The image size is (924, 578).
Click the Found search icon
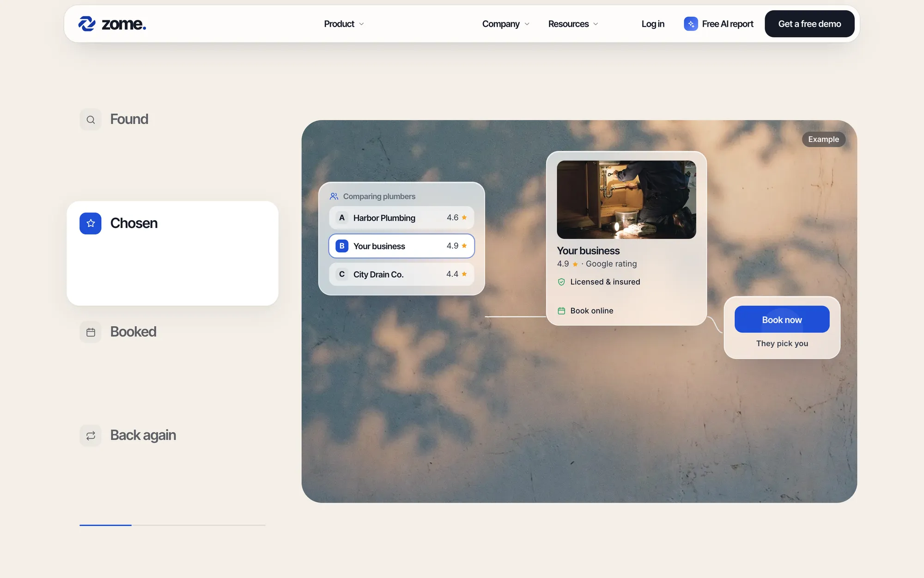pyautogui.click(x=91, y=120)
